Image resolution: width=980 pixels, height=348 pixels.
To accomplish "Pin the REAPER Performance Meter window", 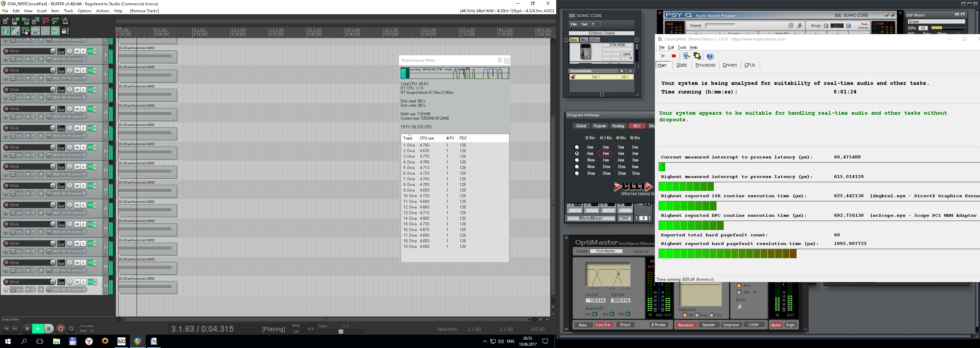I will [x=500, y=60].
